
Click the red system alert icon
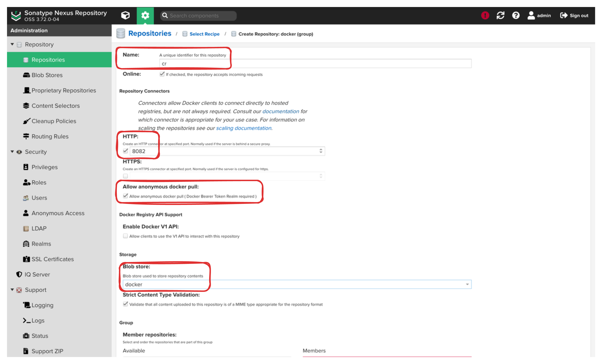[485, 15]
